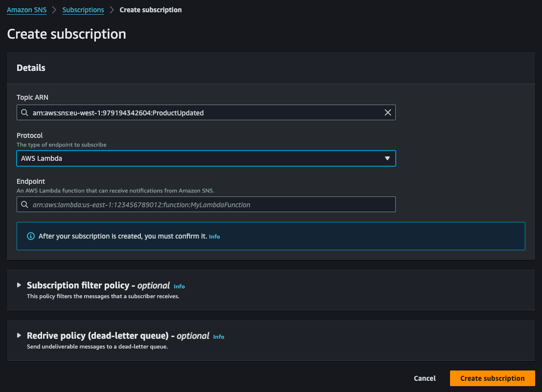Click the 'Create subscription' breadcrumb text
The height and width of the screenshot is (392, 542).
point(150,10)
